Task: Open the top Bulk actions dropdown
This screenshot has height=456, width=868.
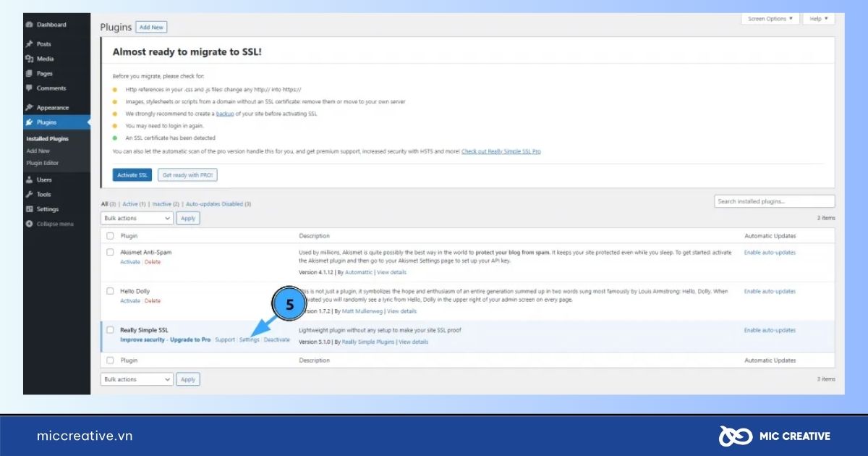Action: (x=137, y=218)
